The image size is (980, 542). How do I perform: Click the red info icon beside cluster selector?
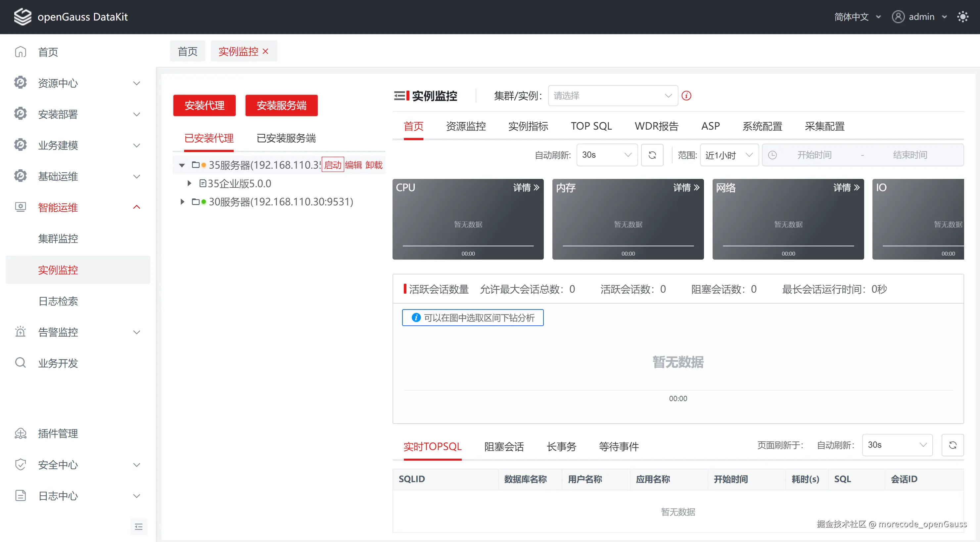[686, 96]
